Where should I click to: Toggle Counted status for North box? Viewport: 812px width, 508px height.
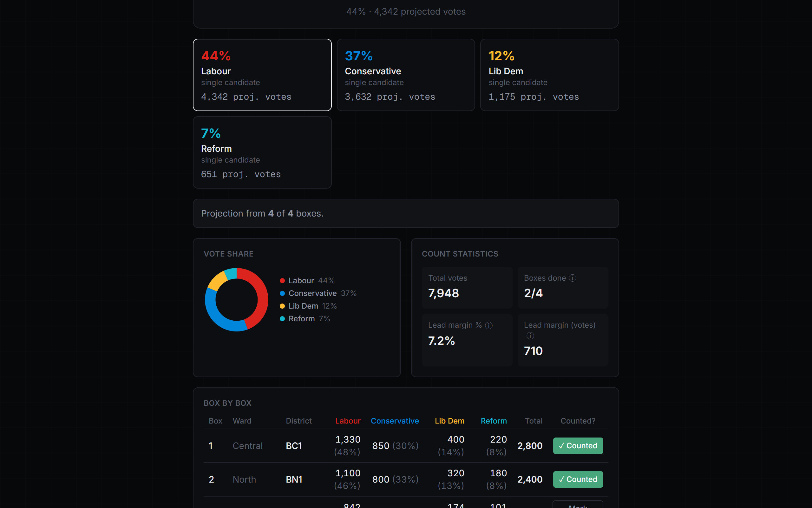pos(578,479)
